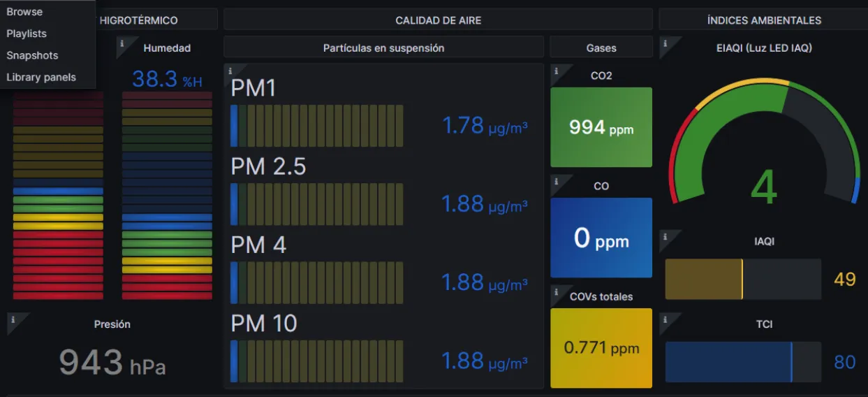The width and height of the screenshot is (868, 397).
Task: Click the EIAQI gauge value 4
Action: [763, 188]
